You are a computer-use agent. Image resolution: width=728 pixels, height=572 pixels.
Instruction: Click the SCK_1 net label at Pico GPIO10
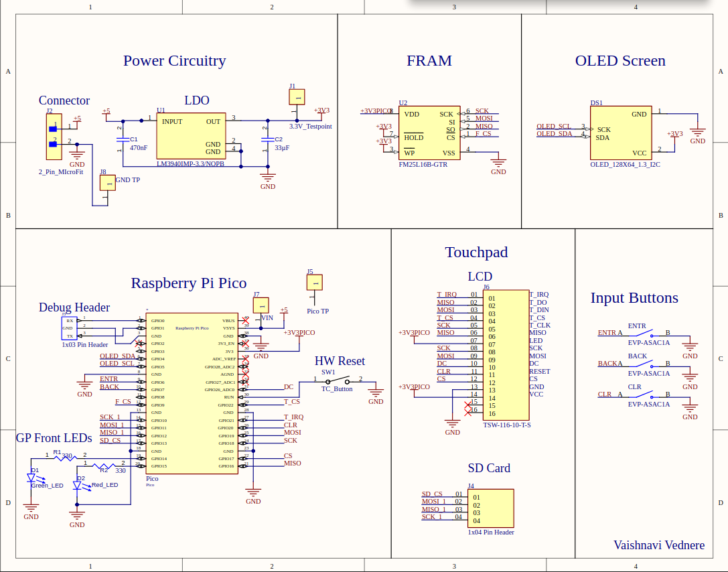(110, 417)
